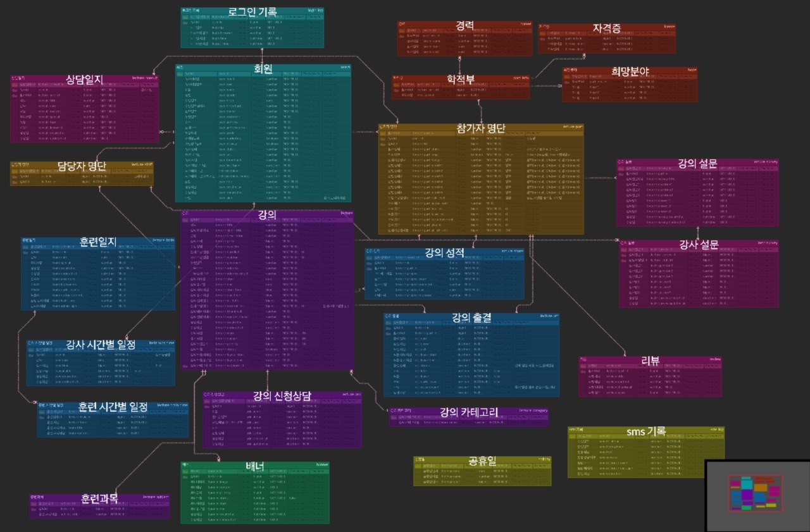Click the primary key icon in 회원 table

180,74
